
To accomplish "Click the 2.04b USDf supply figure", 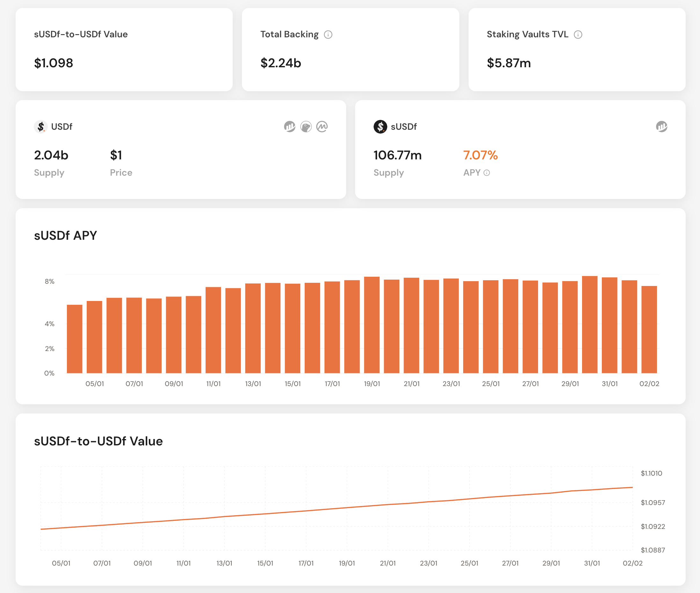I will 51,155.
